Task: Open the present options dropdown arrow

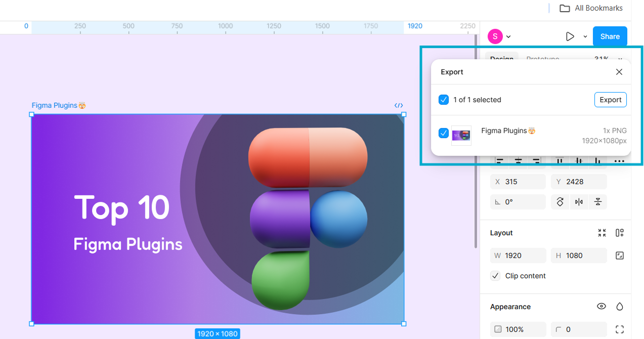Action: (585, 36)
